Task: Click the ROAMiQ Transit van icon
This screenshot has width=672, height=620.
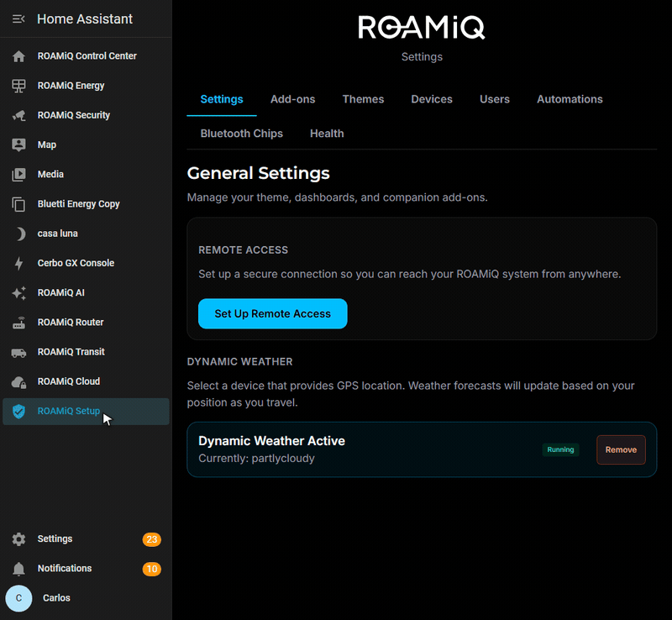Action: tap(18, 353)
